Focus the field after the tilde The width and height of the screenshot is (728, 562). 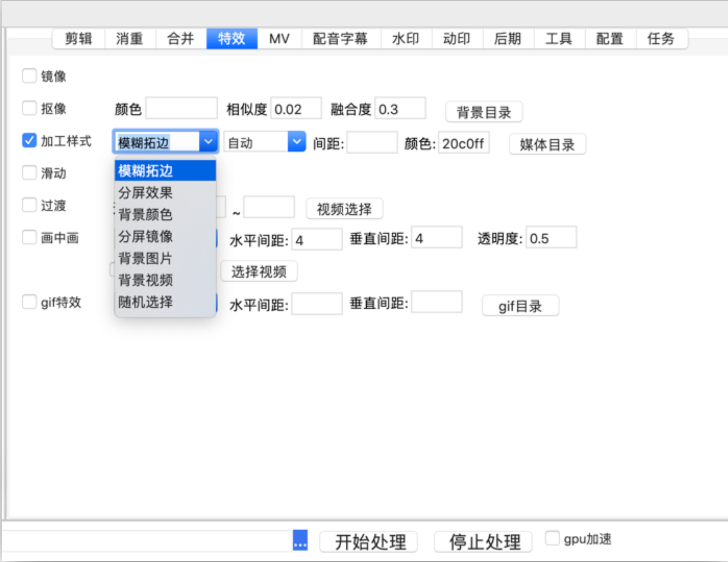coord(269,207)
